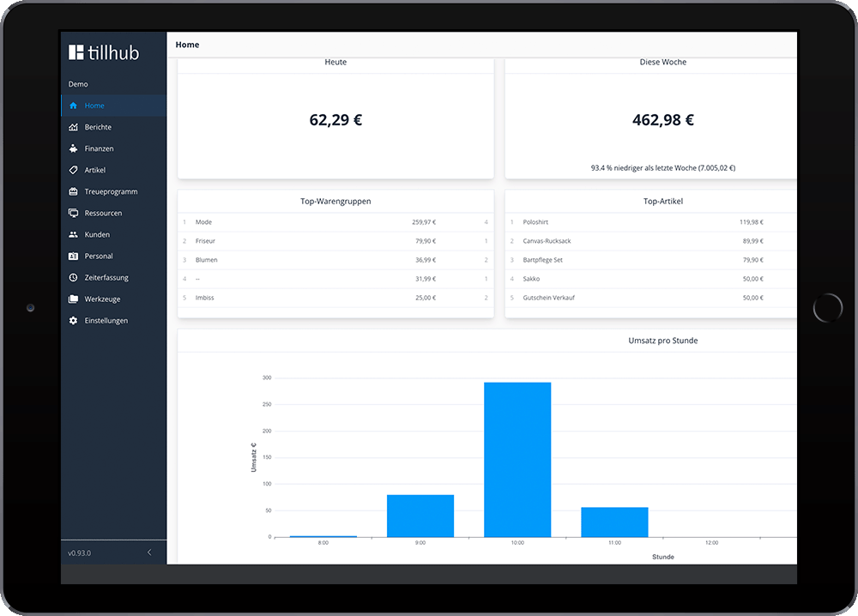Click the tillhub logo
858x616 pixels.
point(104,52)
